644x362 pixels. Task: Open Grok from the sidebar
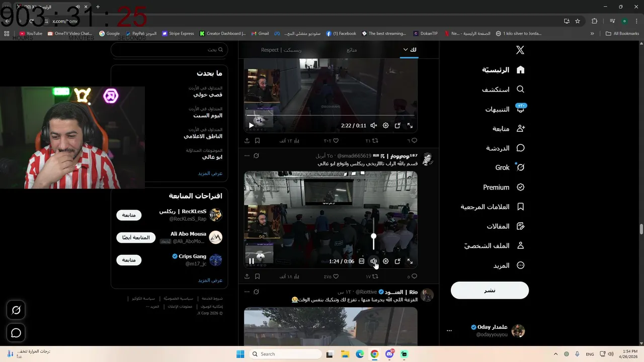click(510, 167)
